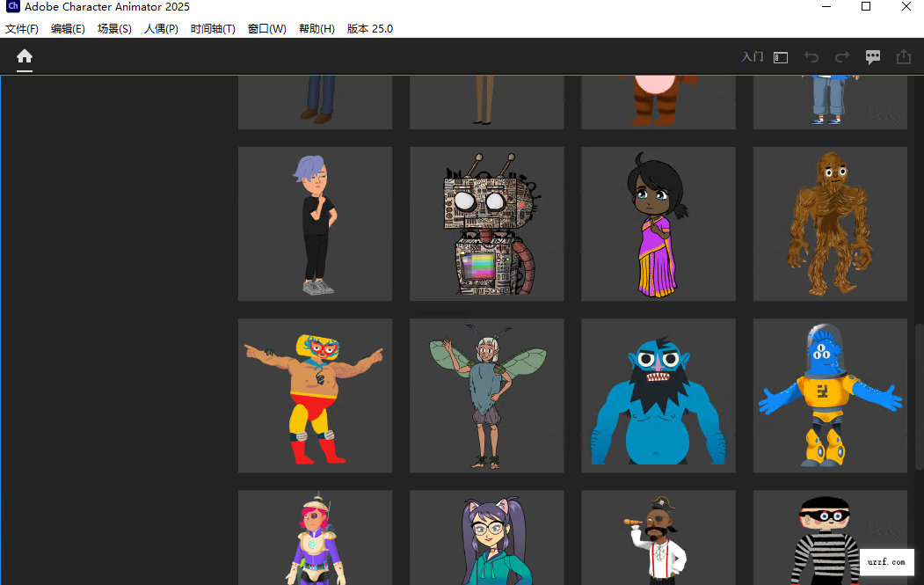Select the pirate captain puppet thumbnail
This screenshot has height=585, width=924.
coord(658,537)
